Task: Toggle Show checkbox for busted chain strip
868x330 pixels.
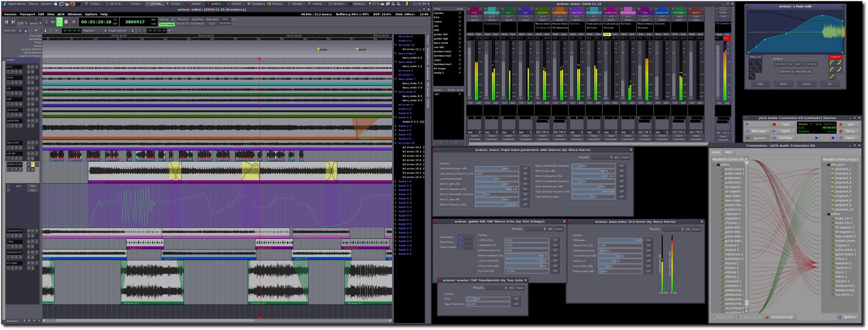Action: tap(459, 52)
